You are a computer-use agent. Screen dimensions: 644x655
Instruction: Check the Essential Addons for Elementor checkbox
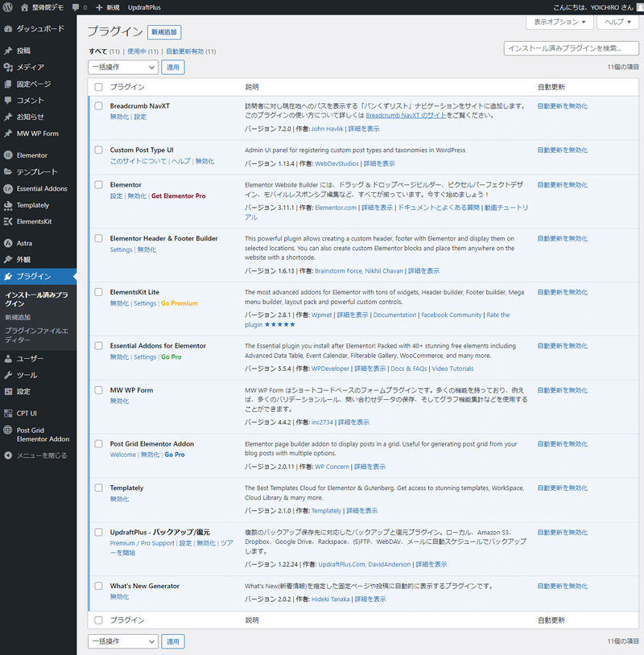99,345
